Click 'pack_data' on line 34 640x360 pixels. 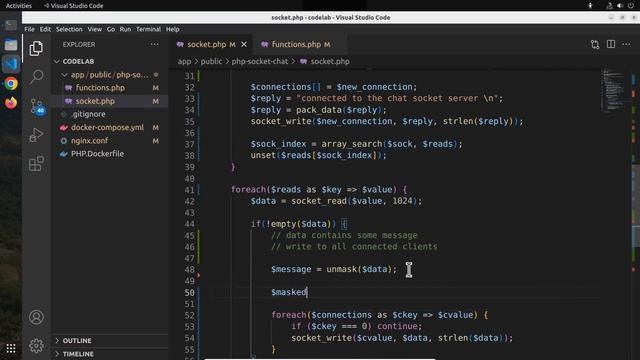click(319, 110)
